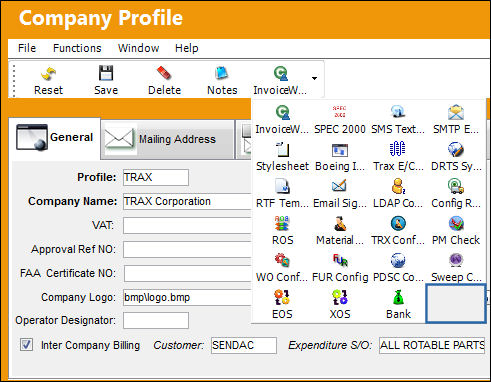491x382 pixels.
Task: Switch to the Mailing Address tab
Action: click(168, 139)
